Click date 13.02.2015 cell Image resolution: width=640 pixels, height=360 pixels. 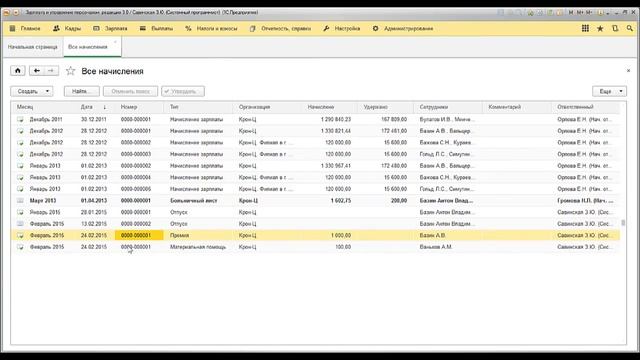[x=93, y=224]
